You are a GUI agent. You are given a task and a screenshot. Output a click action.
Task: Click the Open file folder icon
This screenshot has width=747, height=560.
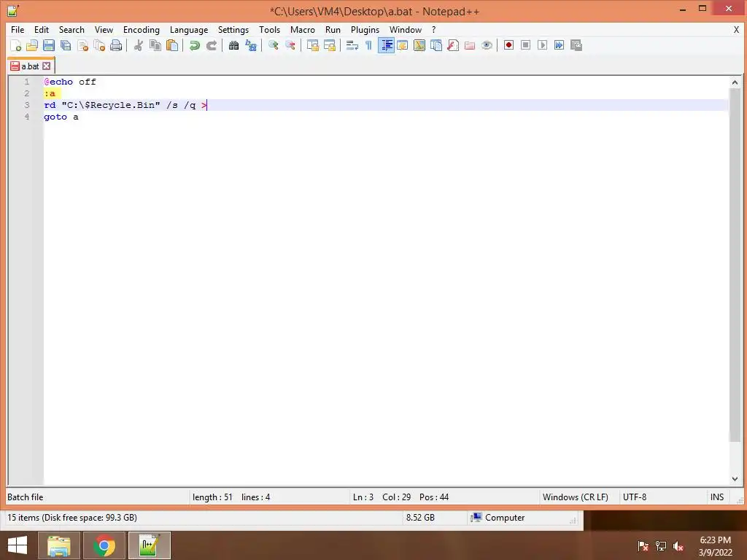32,45
